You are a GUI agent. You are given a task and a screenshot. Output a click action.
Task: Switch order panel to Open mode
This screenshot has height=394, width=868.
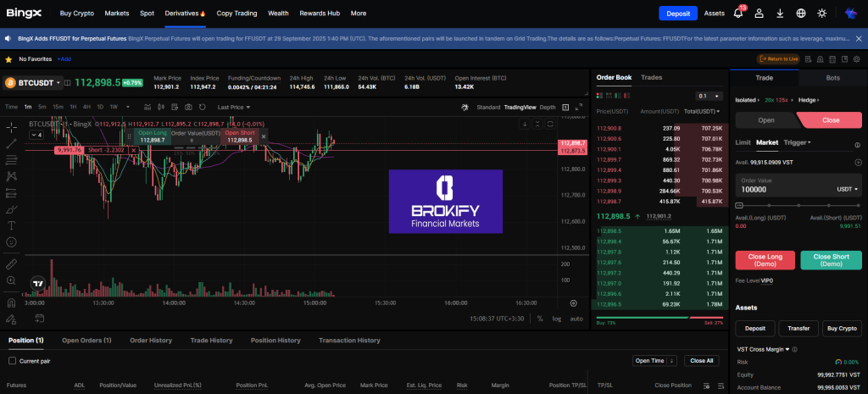(x=765, y=119)
